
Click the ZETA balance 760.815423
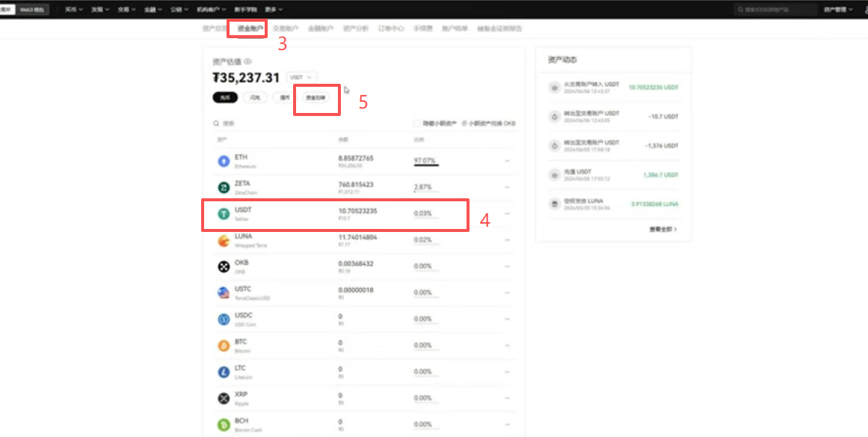(x=356, y=184)
